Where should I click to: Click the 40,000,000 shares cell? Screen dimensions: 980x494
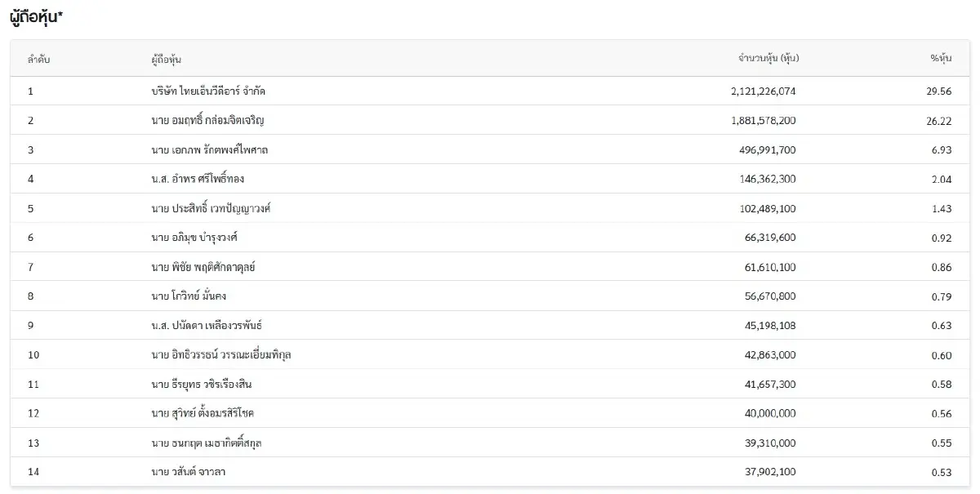tap(768, 413)
